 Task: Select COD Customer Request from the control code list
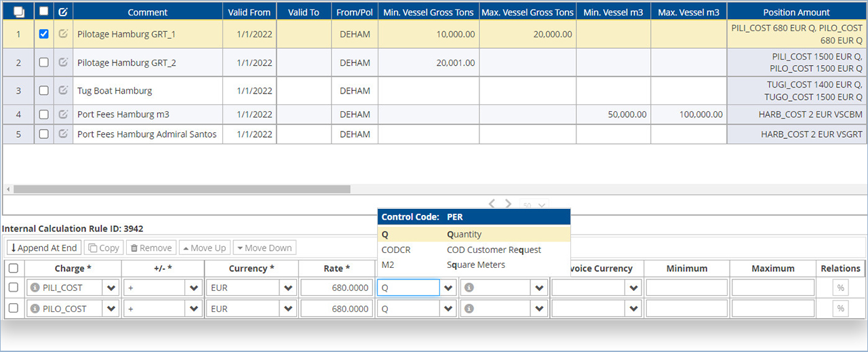click(x=494, y=250)
